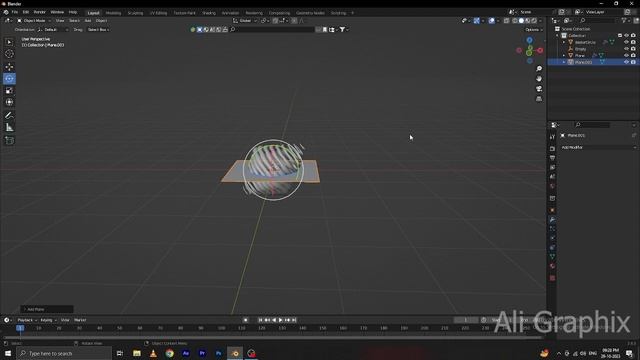
Task: Select solid viewport shading mode
Action: coord(521,20)
